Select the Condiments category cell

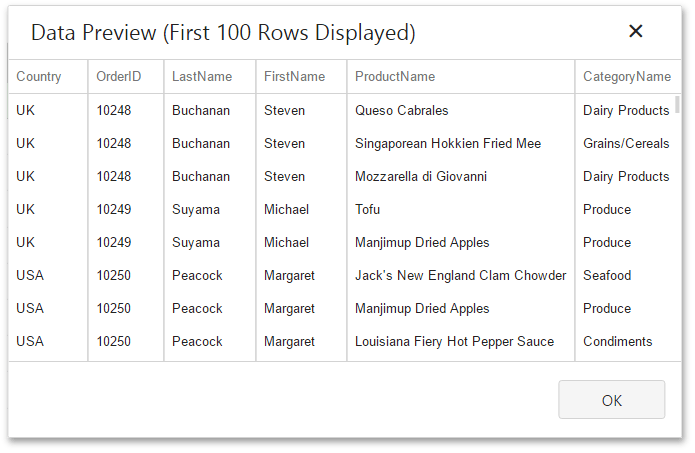(617, 342)
